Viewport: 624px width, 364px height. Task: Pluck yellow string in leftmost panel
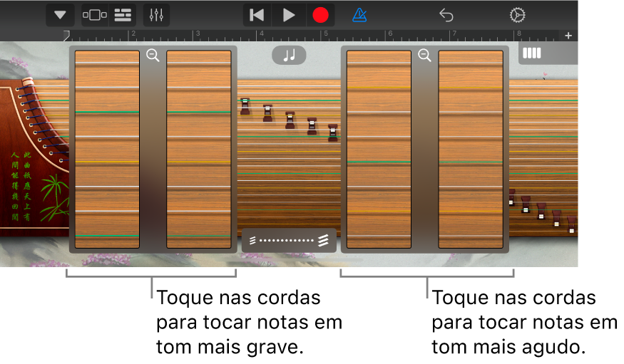[107, 162]
